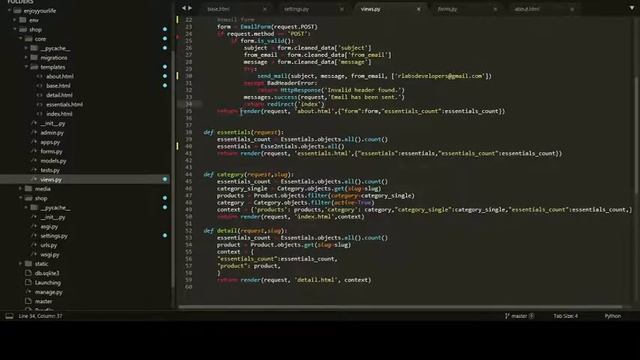The image size is (640, 360).
Task: Collapse the core folder
Action: 20,39
